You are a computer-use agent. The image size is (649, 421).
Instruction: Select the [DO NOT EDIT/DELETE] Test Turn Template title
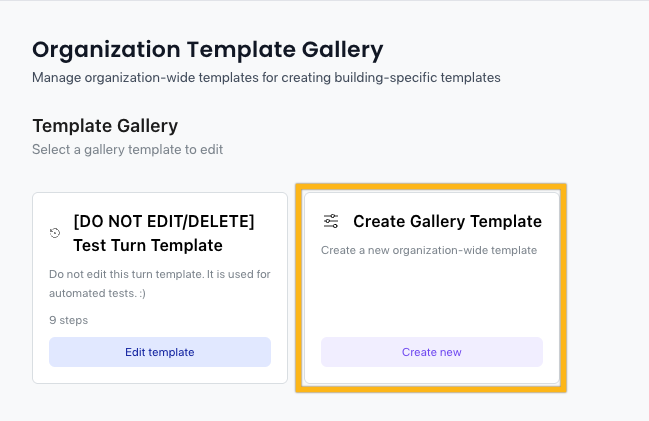click(164, 233)
